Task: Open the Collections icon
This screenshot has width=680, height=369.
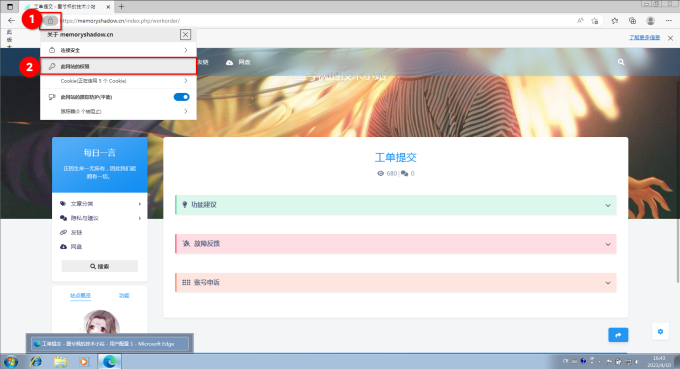Action: coord(632,21)
